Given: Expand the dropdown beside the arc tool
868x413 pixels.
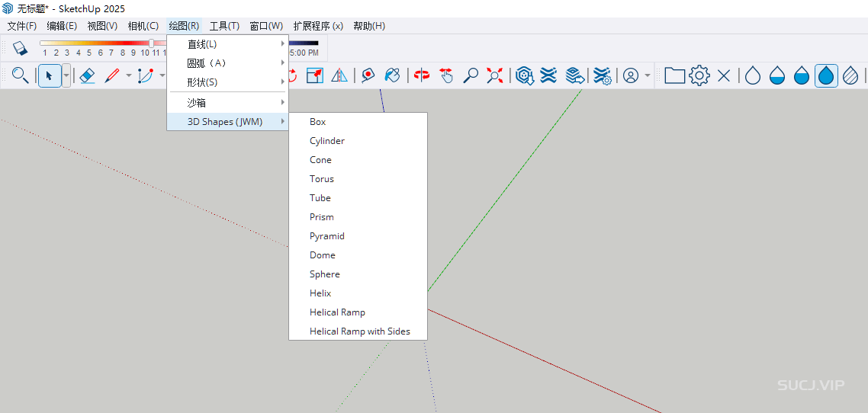Looking at the screenshot, I should (162, 75).
